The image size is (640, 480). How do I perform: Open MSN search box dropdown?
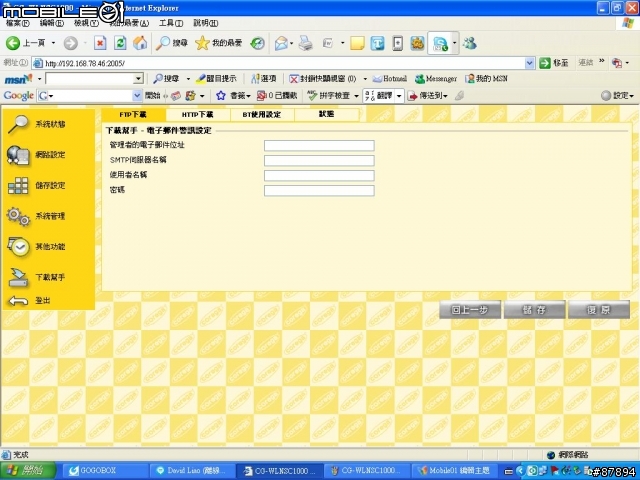coord(138,78)
